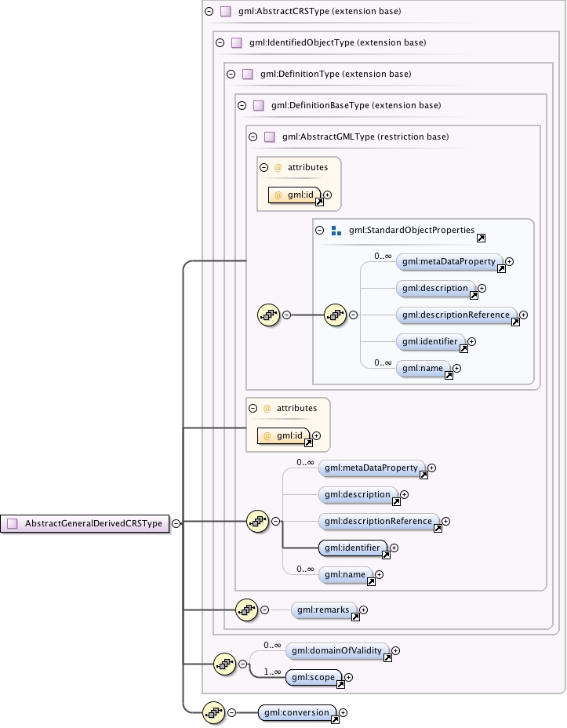Viewport: 567px width, 728px height.
Task: Click the gml:DefinitionBaseType type square icon
Action: click(x=259, y=105)
